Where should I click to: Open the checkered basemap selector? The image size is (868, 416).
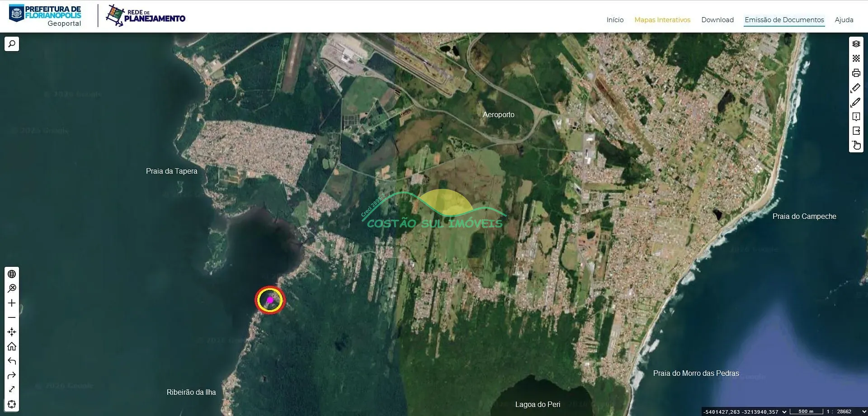856,58
